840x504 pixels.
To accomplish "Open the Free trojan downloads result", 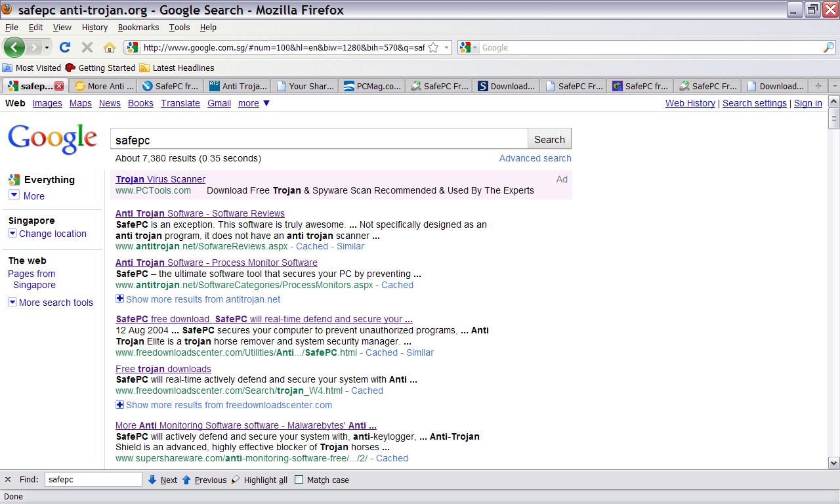I will point(163,369).
